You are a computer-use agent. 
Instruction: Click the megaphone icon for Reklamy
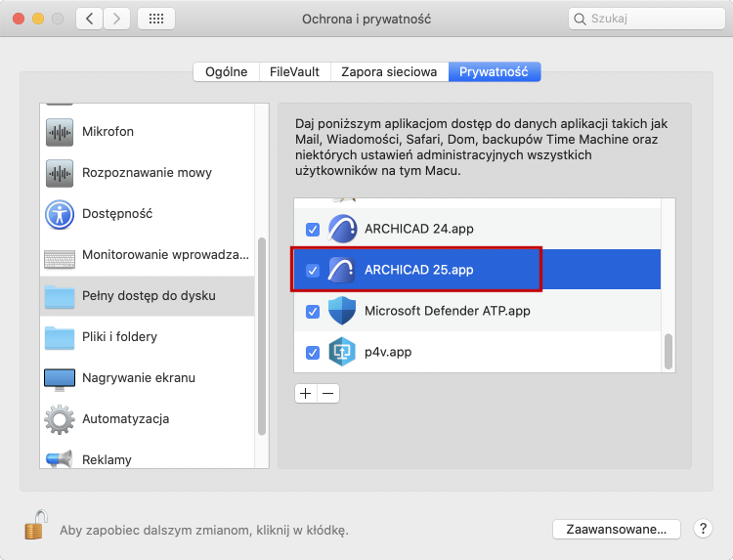point(60,459)
